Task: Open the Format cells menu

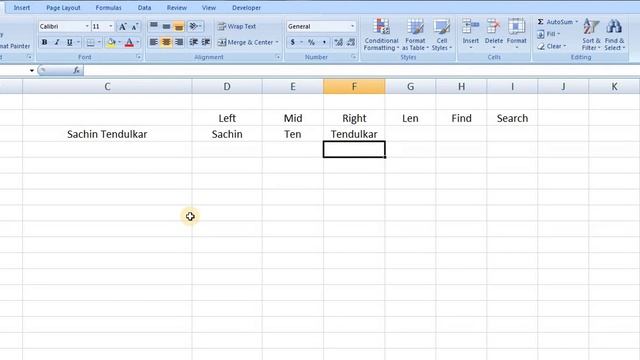Action: (516, 34)
